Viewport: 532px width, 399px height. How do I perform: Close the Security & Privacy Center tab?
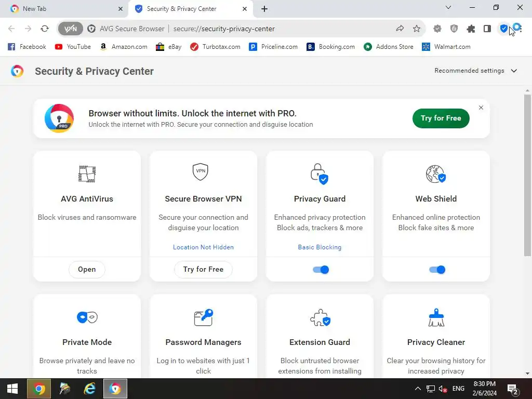[x=245, y=9]
